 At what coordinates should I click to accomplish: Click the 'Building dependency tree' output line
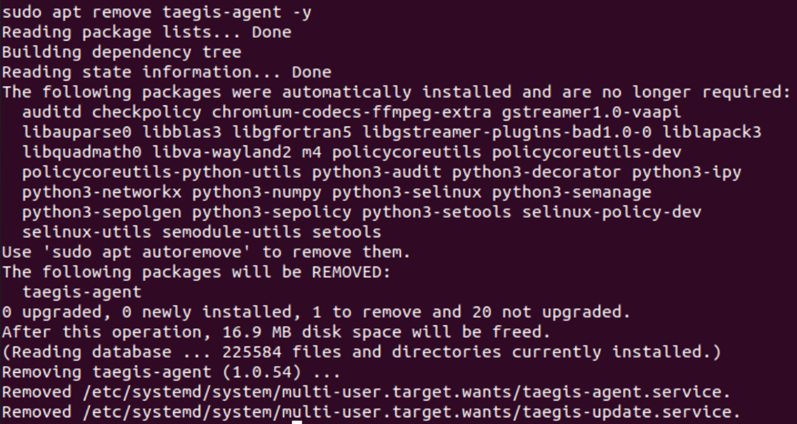click(x=122, y=52)
